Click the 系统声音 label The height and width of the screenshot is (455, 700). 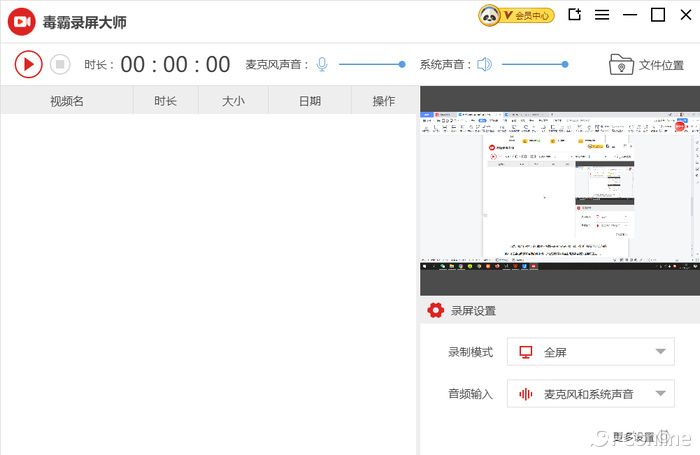(x=445, y=65)
